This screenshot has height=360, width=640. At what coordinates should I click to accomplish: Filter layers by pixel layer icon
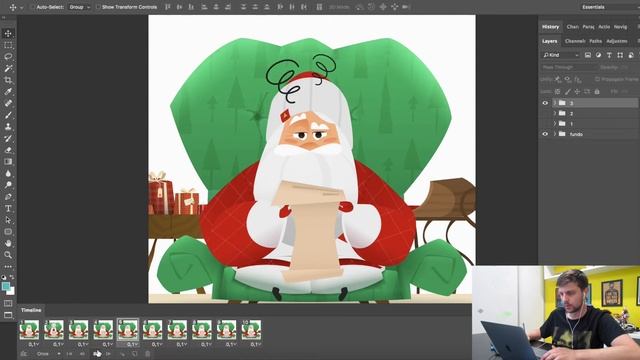(x=588, y=55)
